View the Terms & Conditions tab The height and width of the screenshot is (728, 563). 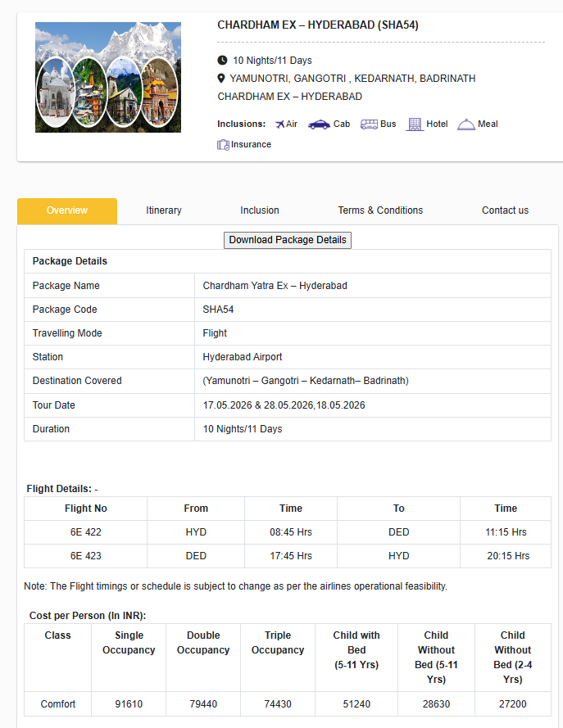380,210
